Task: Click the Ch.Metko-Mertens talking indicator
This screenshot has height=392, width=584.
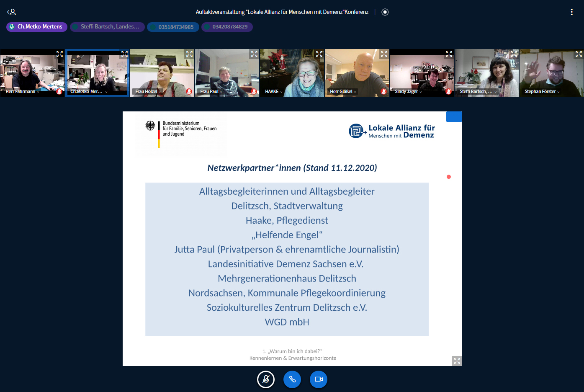Action: 37,27
